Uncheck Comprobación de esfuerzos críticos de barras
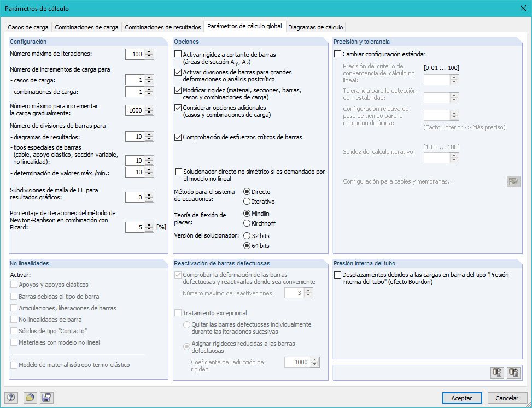The image size is (532, 408). coord(178,137)
